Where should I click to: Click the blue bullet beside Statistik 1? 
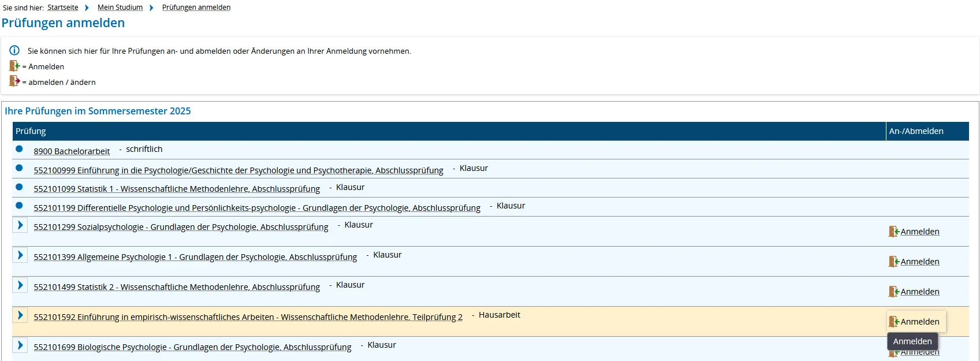pyautogui.click(x=19, y=187)
